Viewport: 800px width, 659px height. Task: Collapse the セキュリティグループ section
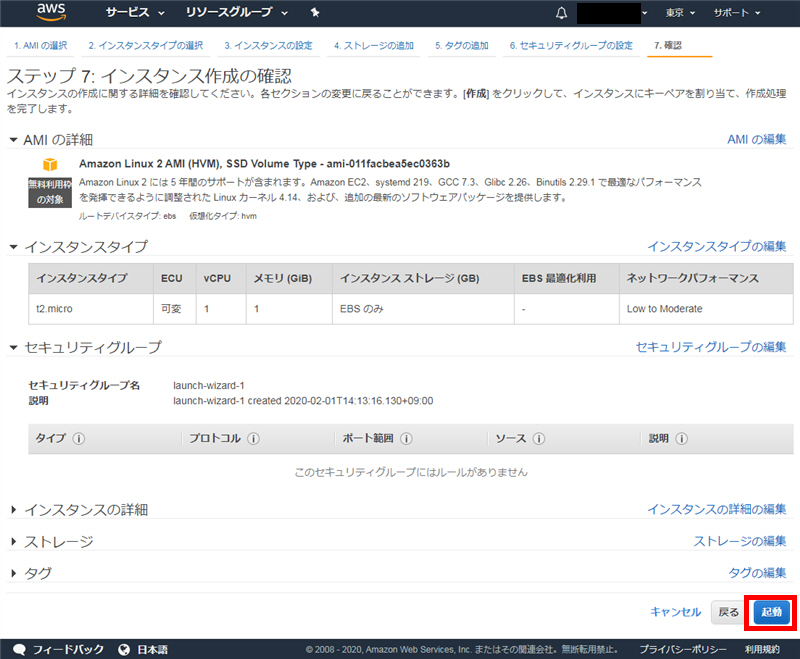pyautogui.click(x=14, y=347)
